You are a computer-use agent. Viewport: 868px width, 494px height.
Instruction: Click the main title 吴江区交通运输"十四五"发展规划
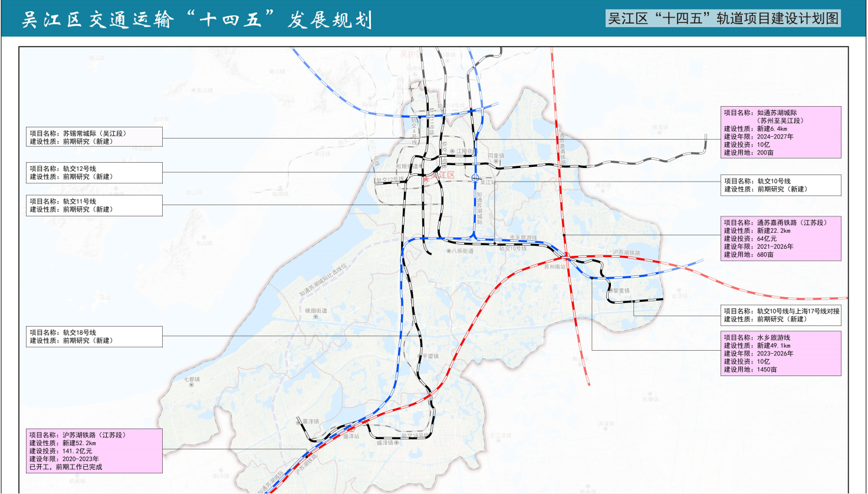click(x=197, y=20)
